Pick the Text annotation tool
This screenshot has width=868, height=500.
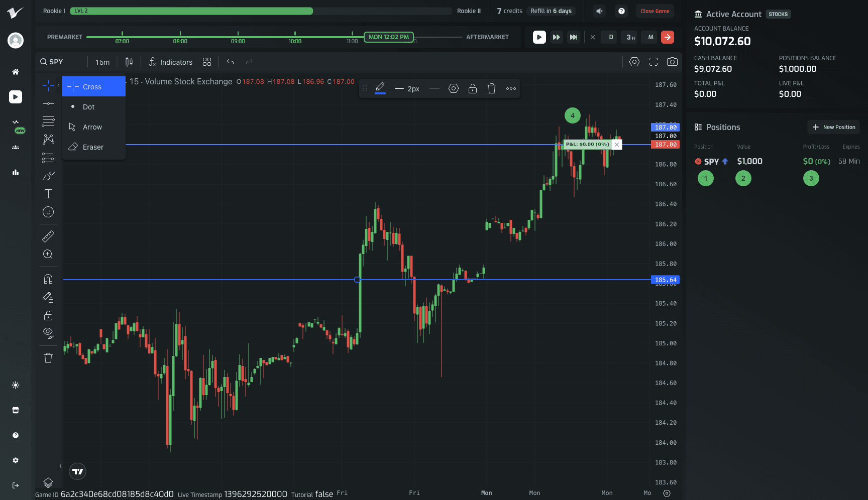coord(48,194)
